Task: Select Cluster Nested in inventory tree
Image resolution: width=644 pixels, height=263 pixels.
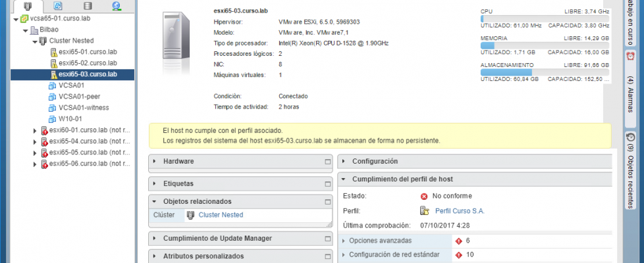Action: 72,41
